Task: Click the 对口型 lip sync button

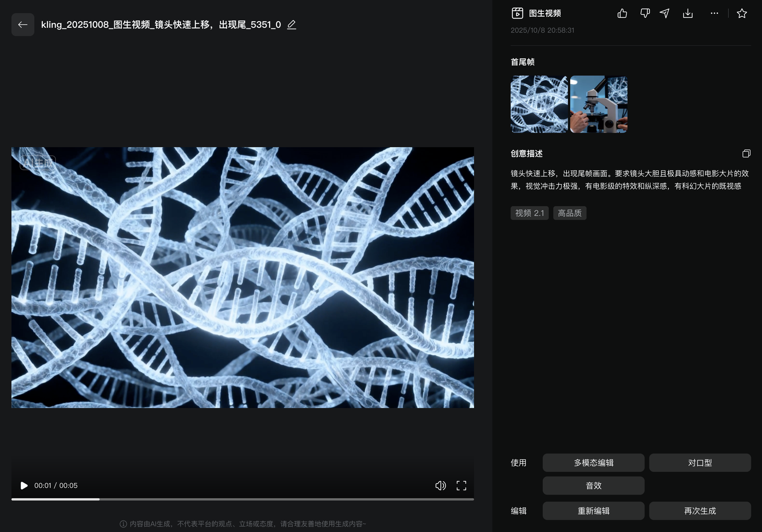Action: pos(700,463)
